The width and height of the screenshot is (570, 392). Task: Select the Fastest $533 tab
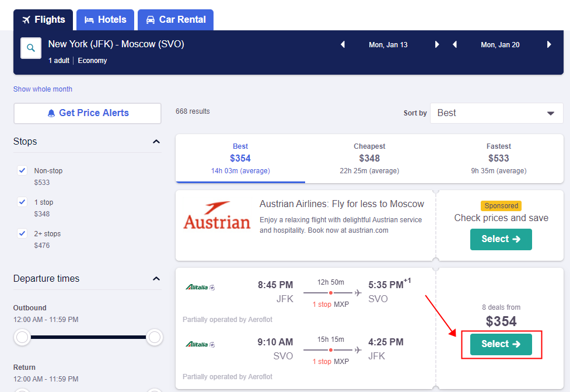click(x=499, y=159)
